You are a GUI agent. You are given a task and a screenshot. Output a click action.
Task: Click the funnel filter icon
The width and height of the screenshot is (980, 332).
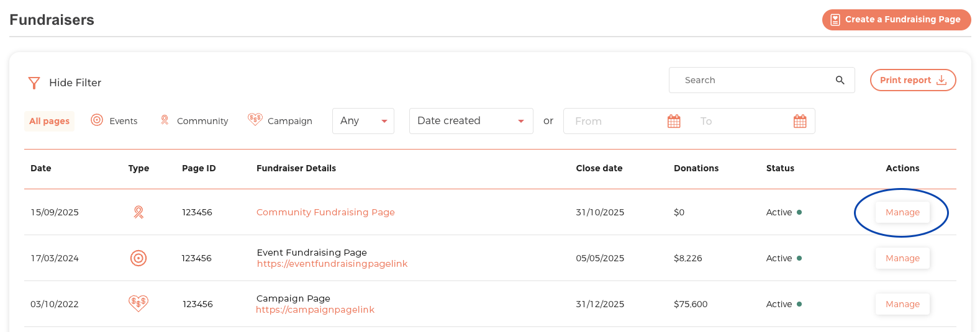(x=34, y=83)
